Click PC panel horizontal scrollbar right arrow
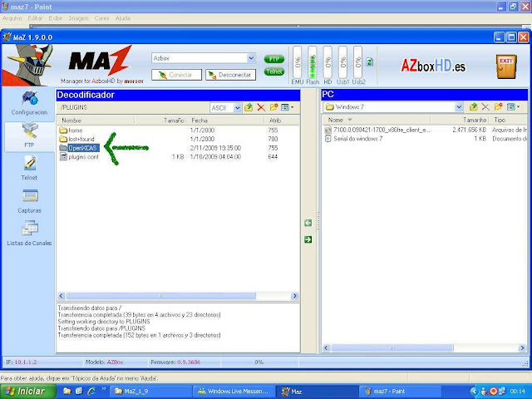Screen dimensions: 532x399 523,347
